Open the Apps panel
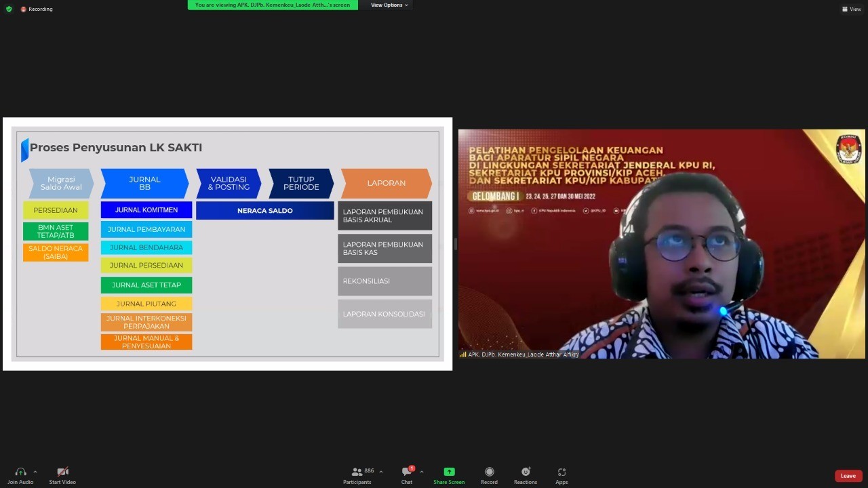868x488 pixels. coord(561,472)
